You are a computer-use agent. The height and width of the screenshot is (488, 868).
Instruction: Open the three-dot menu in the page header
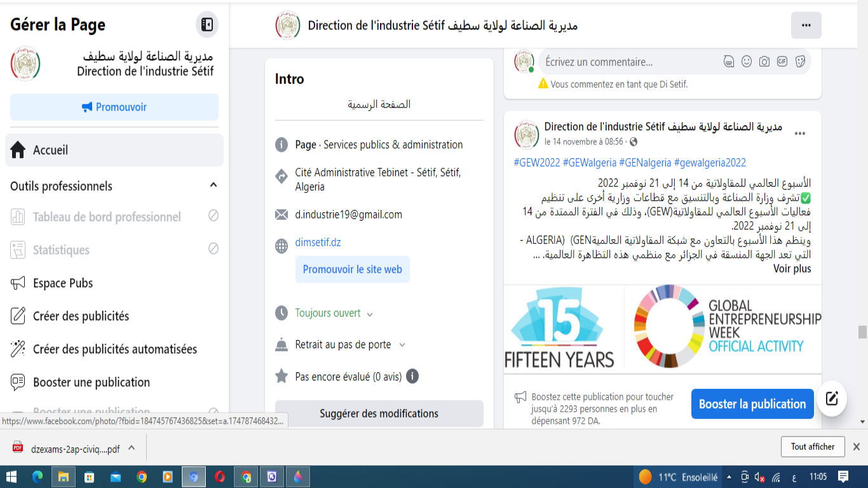tap(806, 25)
